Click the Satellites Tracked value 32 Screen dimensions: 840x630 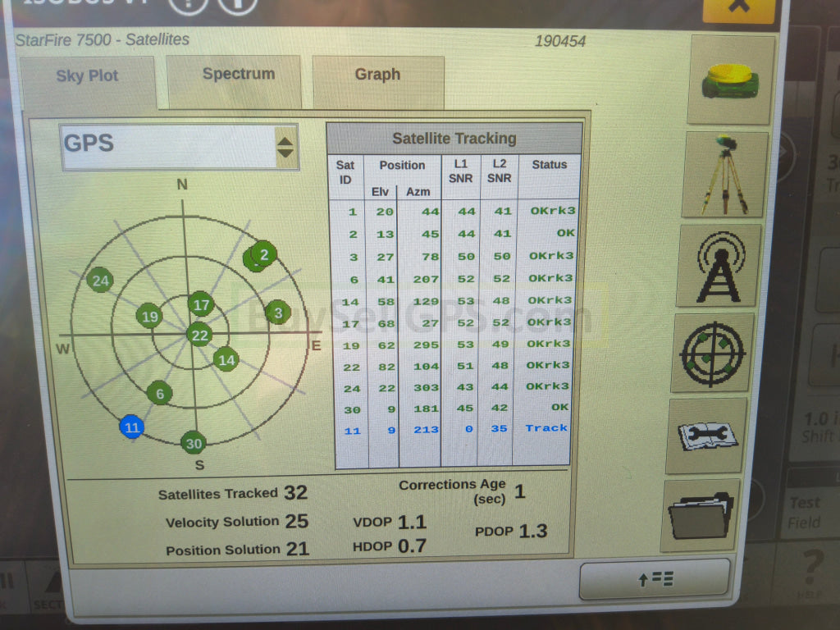[295, 492]
